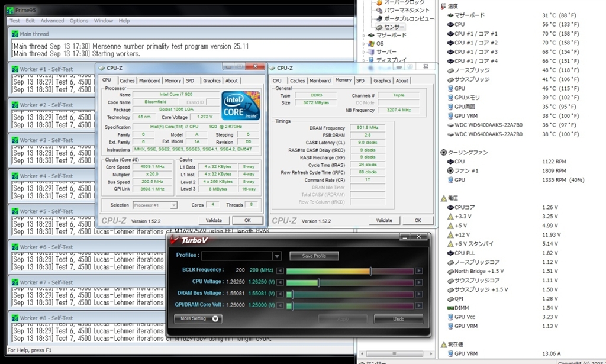This screenshot has width=606, height=364.
Task: Click the クーリングファン fan section icon
Action: pyautogui.click(x=444, y=153)
